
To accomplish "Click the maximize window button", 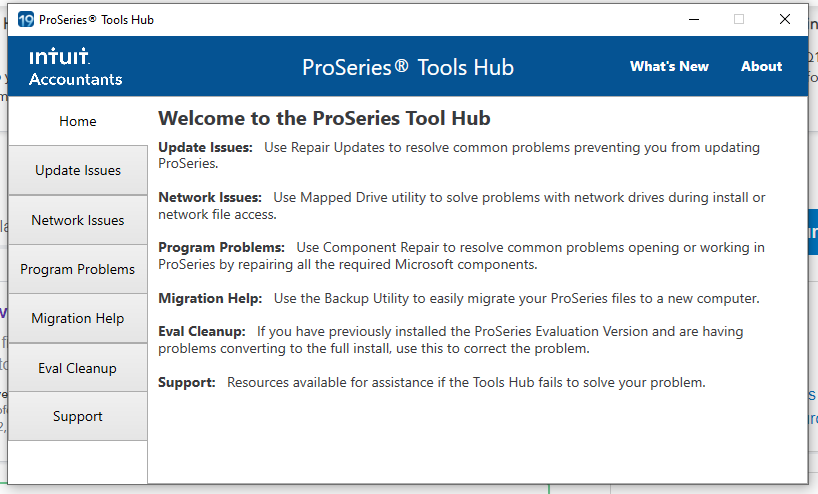I will point(739,20).
